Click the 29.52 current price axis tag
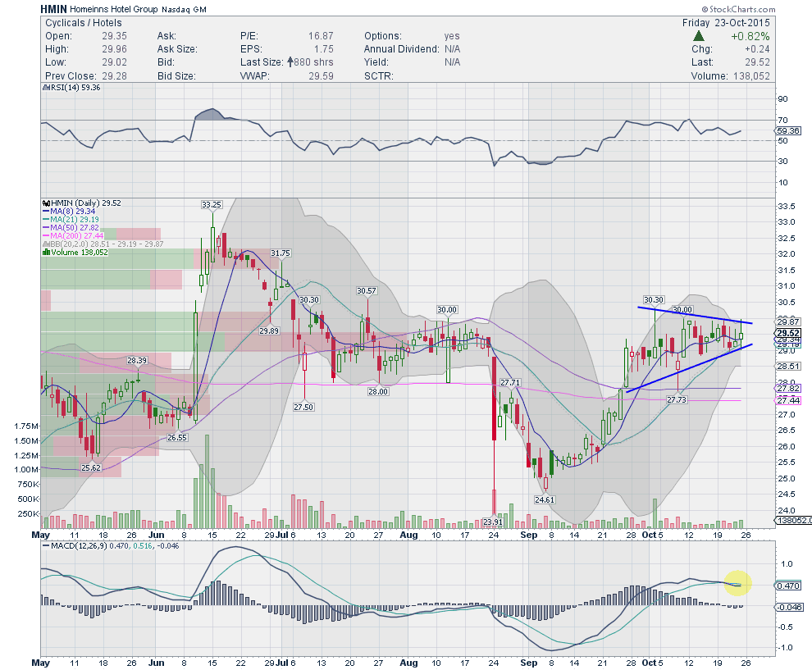 [x=788, y=333]
